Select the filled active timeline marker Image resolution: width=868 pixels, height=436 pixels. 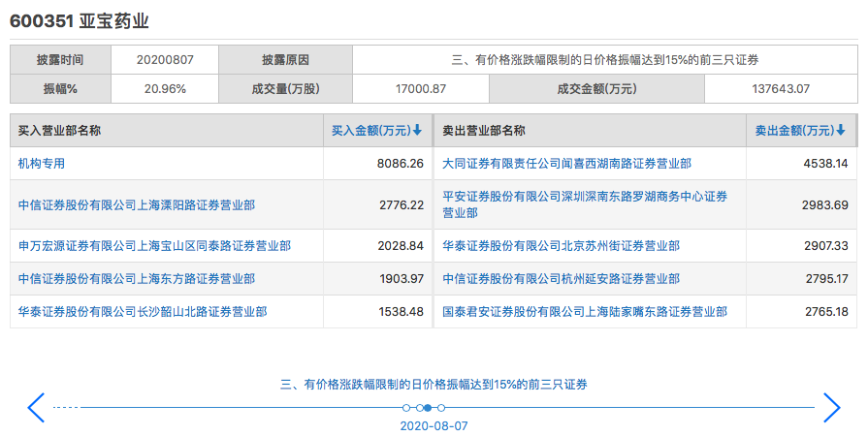[x=428, y=408]
